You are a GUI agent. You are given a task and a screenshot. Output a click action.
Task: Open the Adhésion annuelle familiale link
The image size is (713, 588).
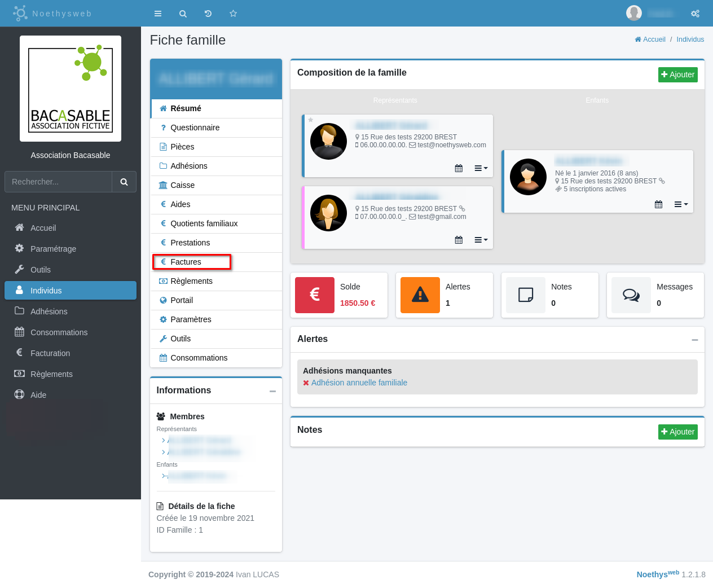(x=359, y=383)
